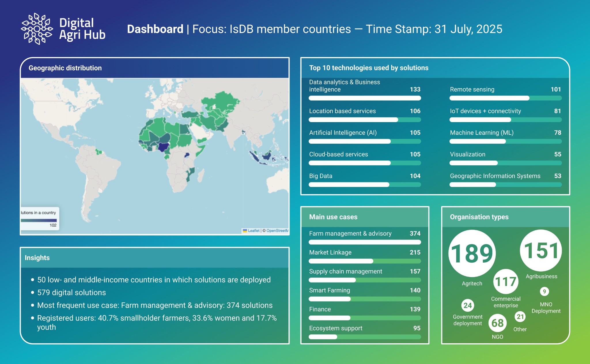The image size is (590, 364).
Task: Open the OpenStreetMap attribution link
Action: (x=277, y=231)
